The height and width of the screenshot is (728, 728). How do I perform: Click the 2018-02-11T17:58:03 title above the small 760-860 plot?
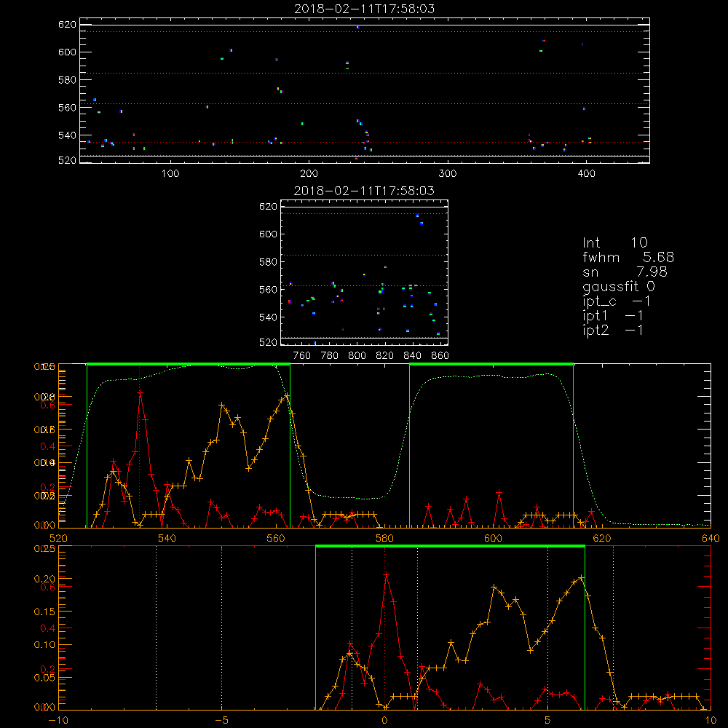(x=365, y=191)
